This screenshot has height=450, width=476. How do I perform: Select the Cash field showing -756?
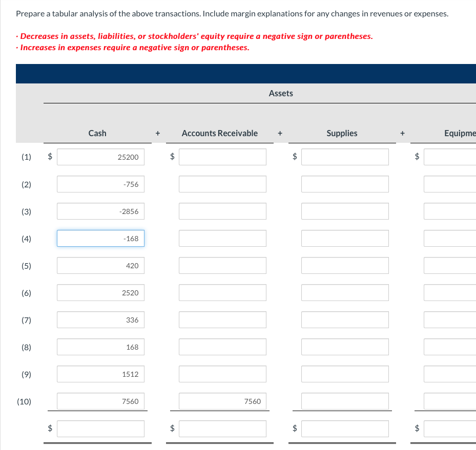tap(100, 184)
